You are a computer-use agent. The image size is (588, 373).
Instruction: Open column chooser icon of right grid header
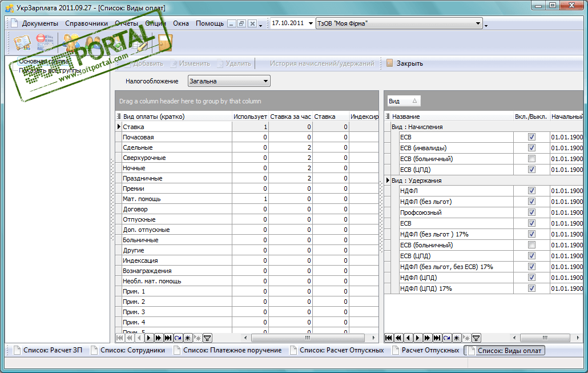pyautogui.click(x=388, y=117)
